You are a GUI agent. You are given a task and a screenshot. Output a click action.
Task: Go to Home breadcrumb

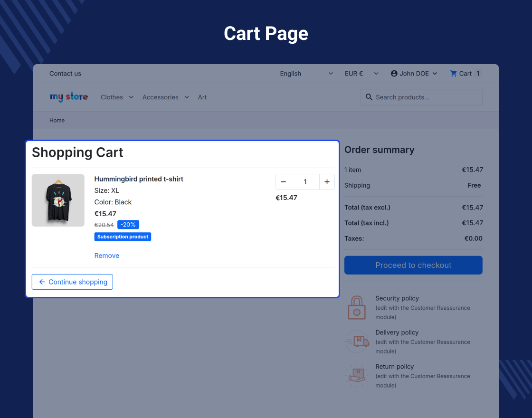click(57, 121)
